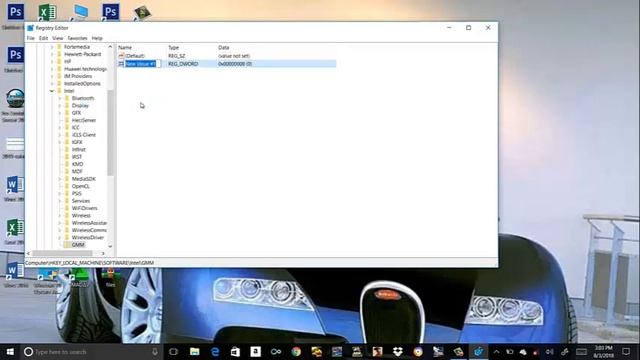The width and height of the screenshot is (640, 360).
Task: Select the IGFX key
Action: pos(77,142)
